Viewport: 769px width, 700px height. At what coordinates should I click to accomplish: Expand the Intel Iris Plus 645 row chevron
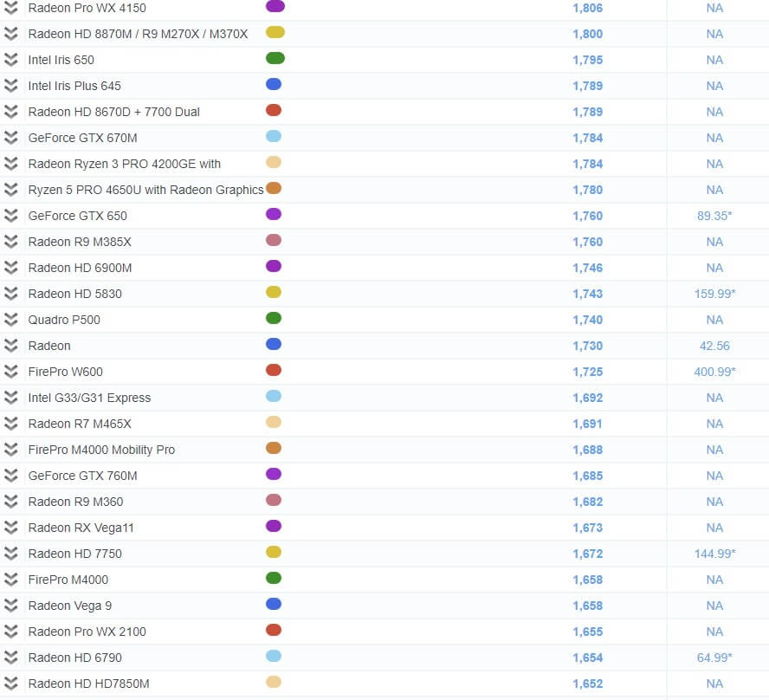point(10,86)
